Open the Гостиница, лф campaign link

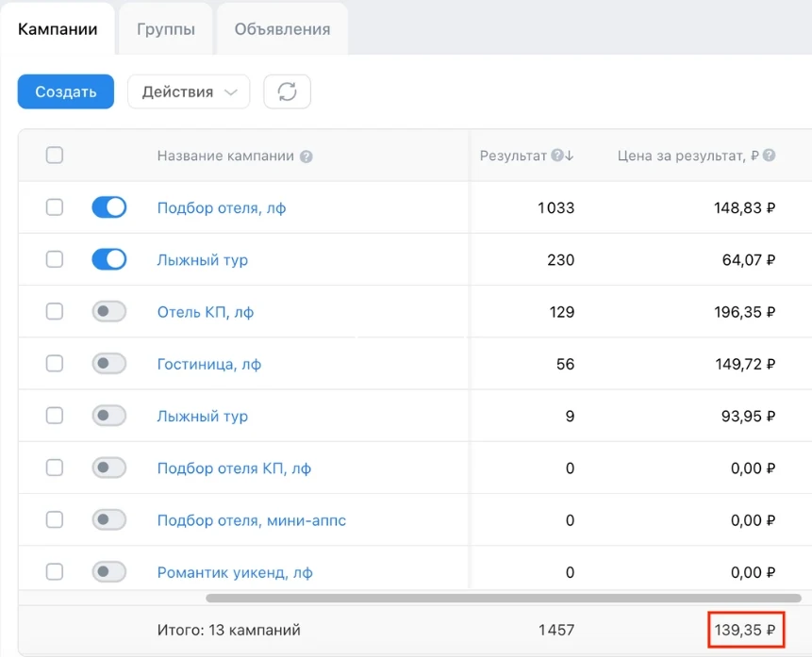pyautogui.click(x=209, y=364)
